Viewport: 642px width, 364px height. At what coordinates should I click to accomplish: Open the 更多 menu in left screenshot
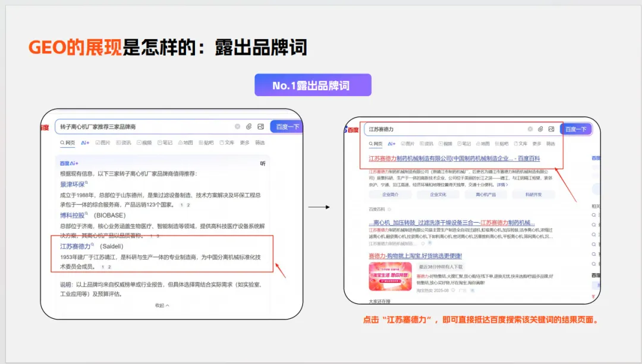pos(245,143)
